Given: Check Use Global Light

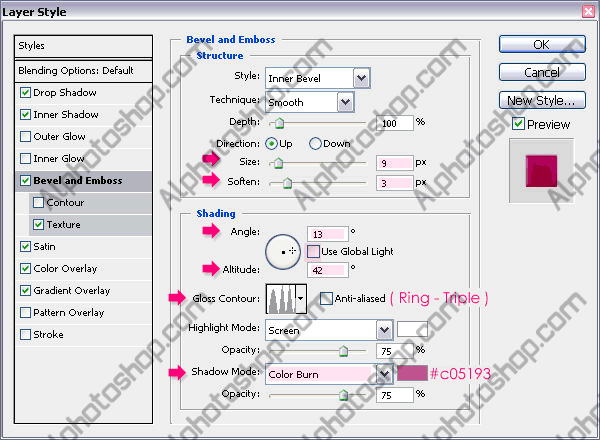Looking at the screenshot, I should click(313, 251).
